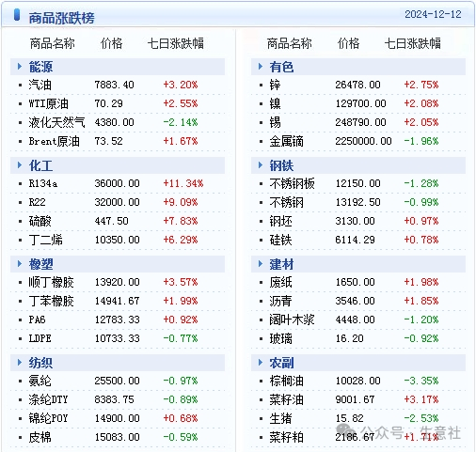The height and width of the screenshot is (452, 476).
Task: Click the 能源 category heading
Action: click(x=40, y=67)
